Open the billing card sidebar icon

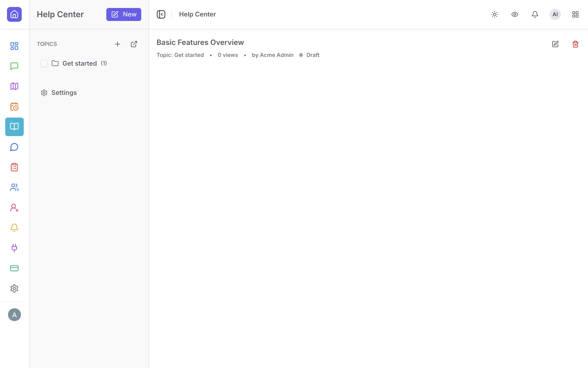pyautogui.click(x=14, y=268)
